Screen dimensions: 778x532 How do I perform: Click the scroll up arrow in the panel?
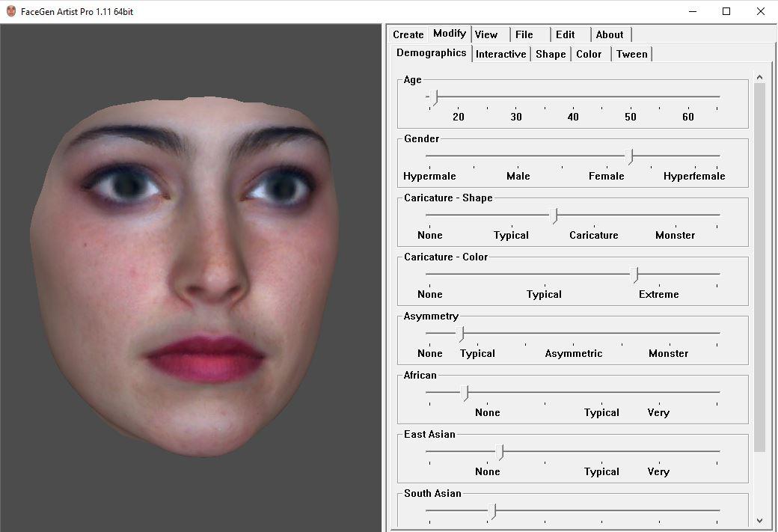point(760,77)
